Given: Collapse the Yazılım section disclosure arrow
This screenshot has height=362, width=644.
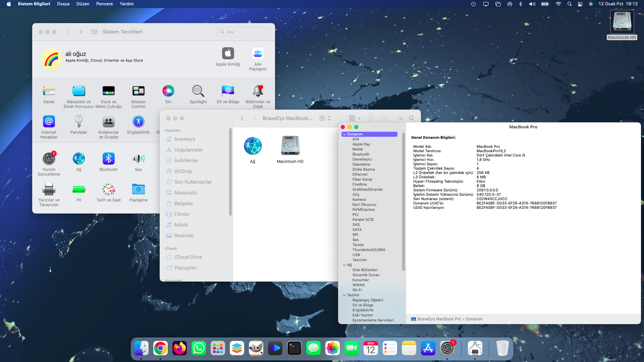Looking at the screenshot, I should [344, 295].
